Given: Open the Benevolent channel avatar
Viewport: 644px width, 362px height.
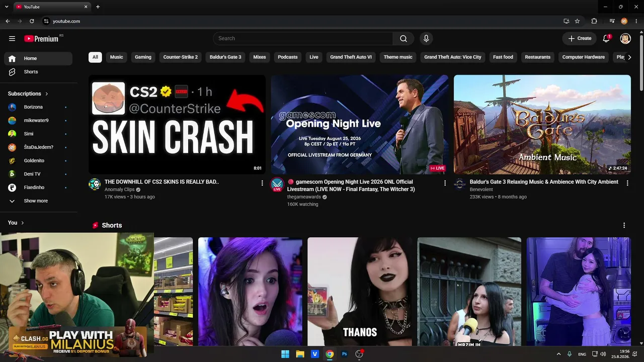Looking at the screenshot, I should 459,184.
